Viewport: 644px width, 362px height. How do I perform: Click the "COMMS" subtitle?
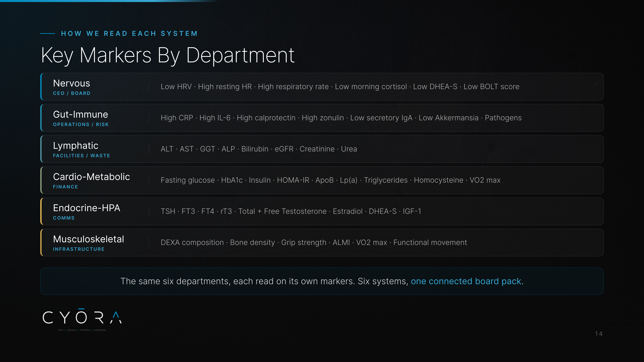click(64, 218)
